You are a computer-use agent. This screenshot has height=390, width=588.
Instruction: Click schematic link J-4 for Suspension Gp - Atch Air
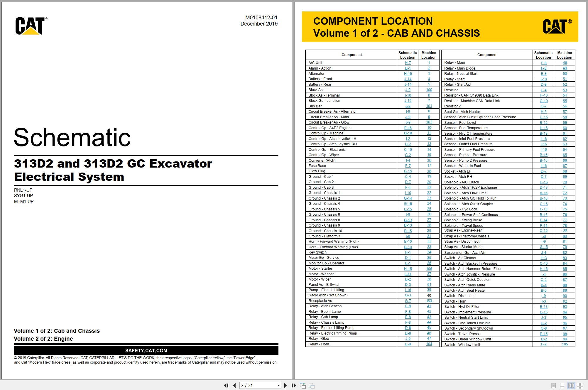pyautogui.click(x=543, y=253)
